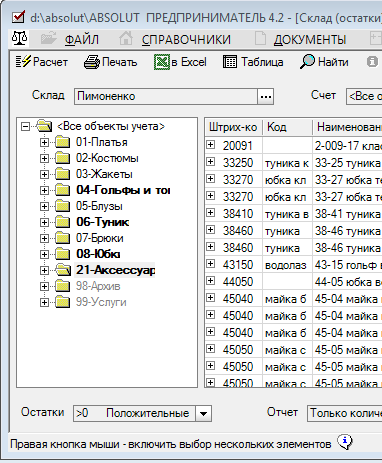
Task: Click the Печать button label
Action: tap(119, 62)
